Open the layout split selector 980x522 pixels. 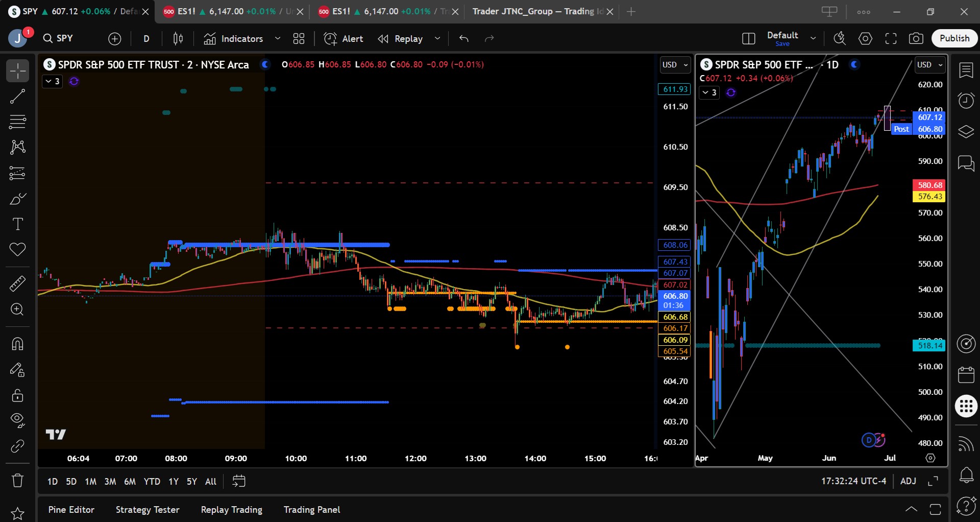748,38
